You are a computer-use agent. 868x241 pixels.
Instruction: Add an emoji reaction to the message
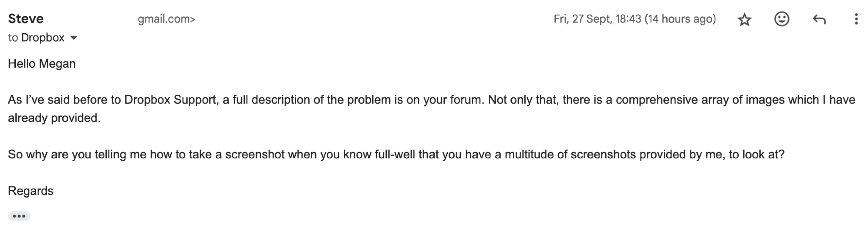[782, 19]
